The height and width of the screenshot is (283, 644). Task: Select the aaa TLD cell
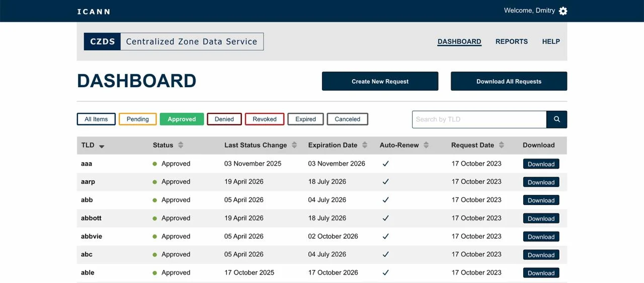(87, 164)
